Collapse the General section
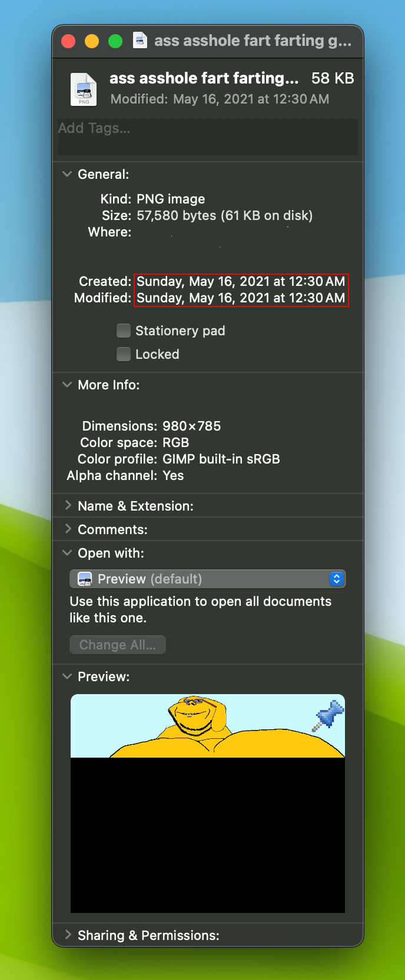The image size is (405, 980). point(67,174)
